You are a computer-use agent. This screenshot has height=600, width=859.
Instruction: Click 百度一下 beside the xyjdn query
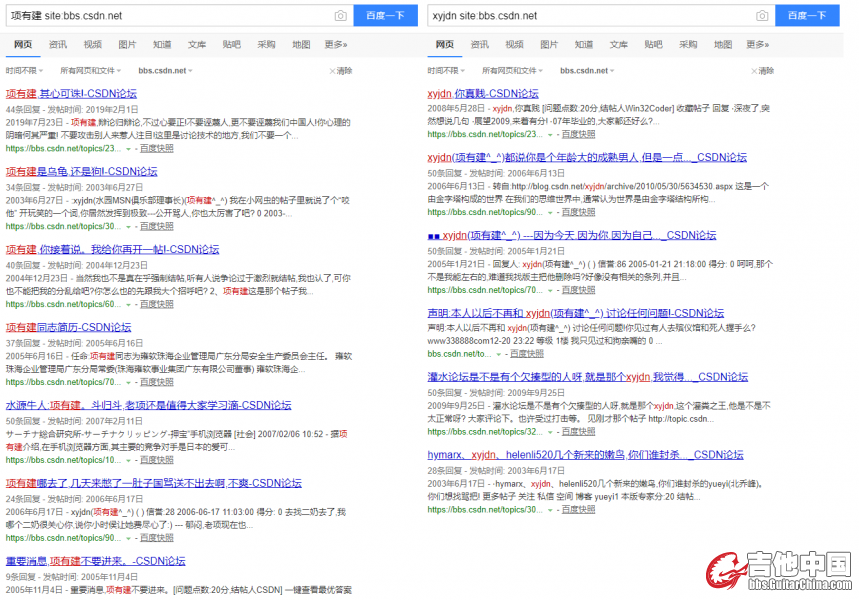[x=807, y=15]
